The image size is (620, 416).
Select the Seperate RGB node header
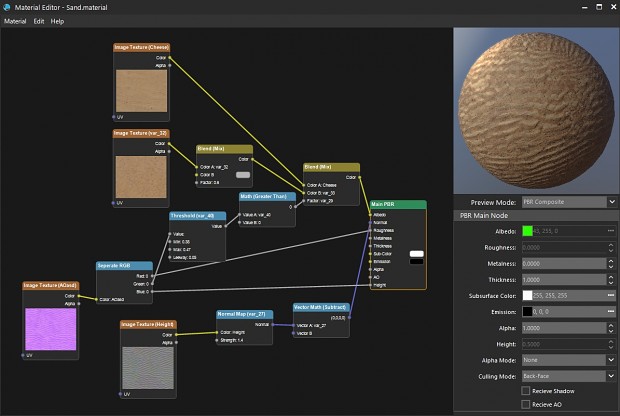click(x=124, y=266)
